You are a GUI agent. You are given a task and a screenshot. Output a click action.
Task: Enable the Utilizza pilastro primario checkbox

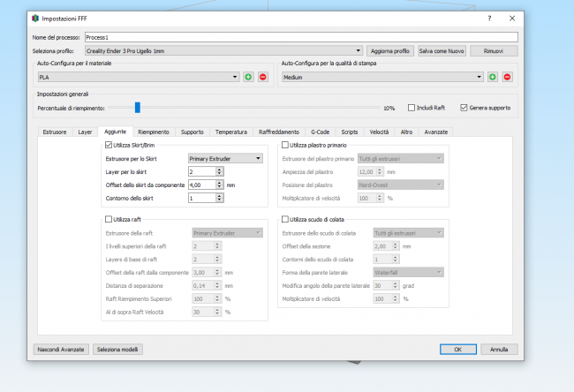pos(285,145)
